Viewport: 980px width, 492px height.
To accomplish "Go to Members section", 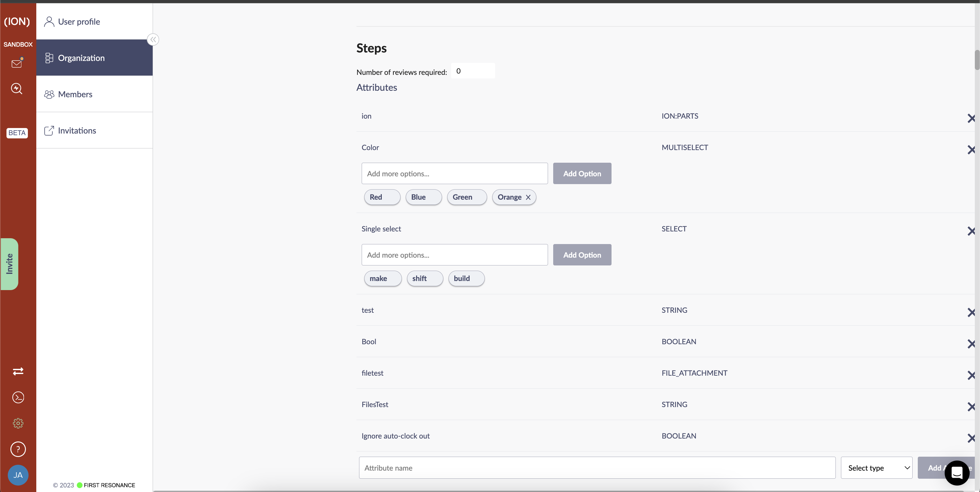I will 75,94.
